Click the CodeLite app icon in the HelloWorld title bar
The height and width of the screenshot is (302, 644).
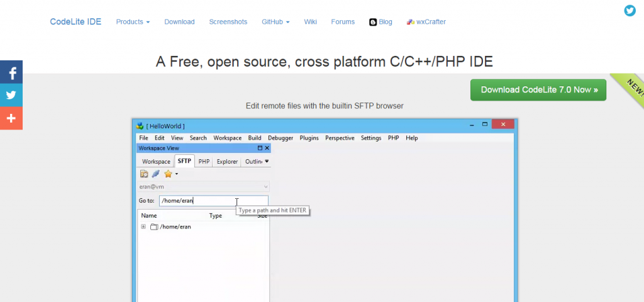(x=140, y=126)
